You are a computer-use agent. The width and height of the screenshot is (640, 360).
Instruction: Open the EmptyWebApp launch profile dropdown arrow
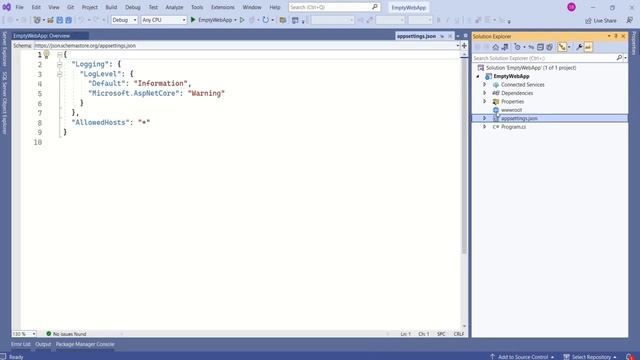(x=236, y=20)
